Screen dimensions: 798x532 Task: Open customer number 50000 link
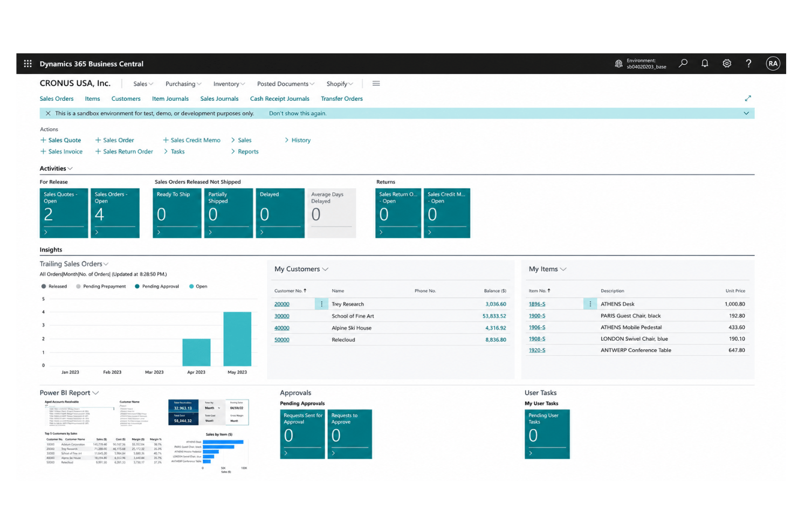tap(281, 340)
